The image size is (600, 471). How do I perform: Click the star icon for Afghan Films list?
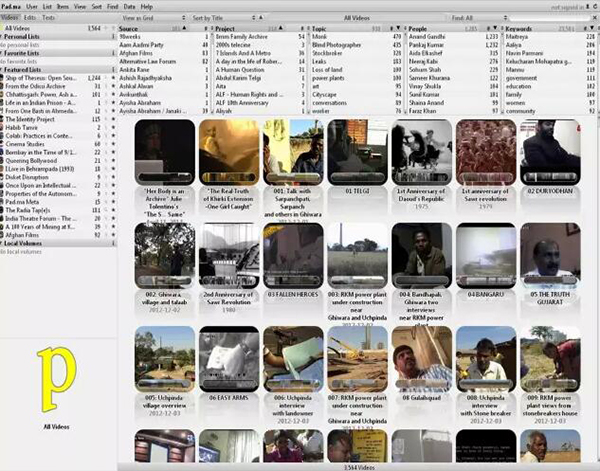(113, 235)
